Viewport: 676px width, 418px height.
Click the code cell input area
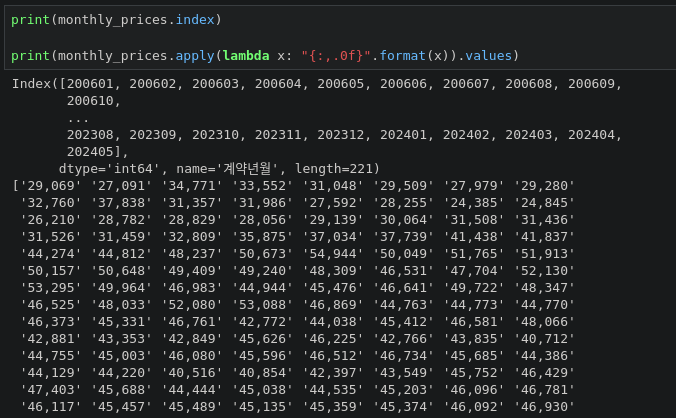click(340, 37)
